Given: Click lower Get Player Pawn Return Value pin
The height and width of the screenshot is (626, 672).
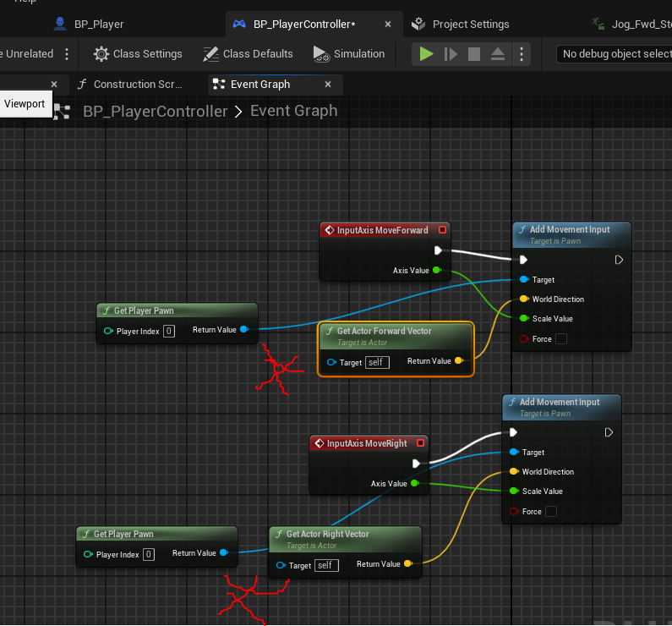Looking at the screenshot, I should click(x=224, y=552).
